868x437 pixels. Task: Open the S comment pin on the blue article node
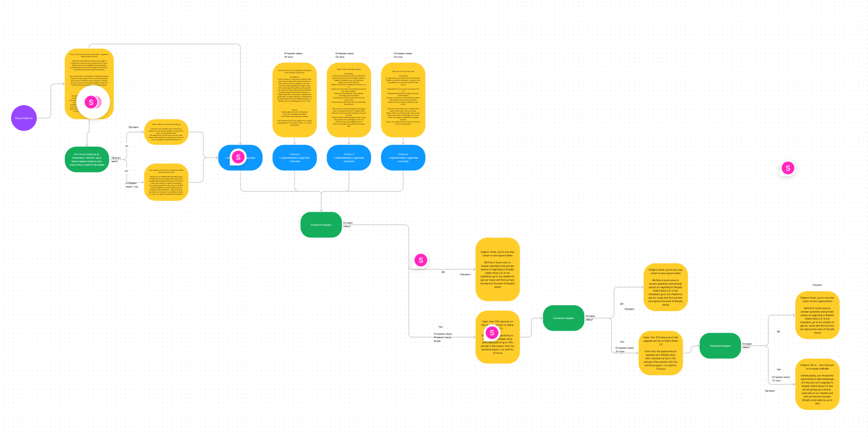pyautogui.click(x=238, y=157)
